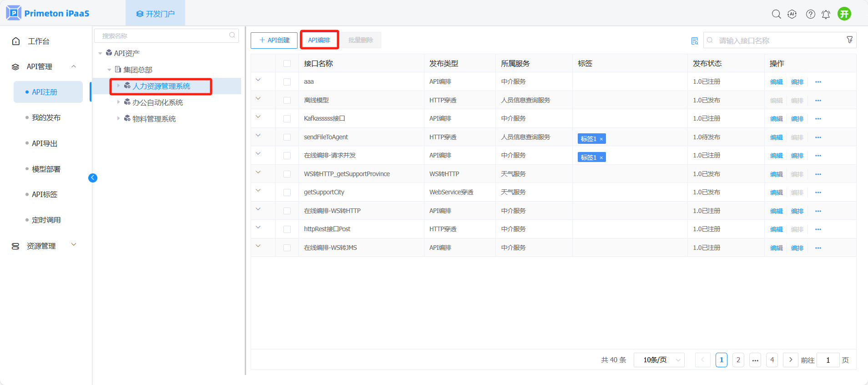Click the column settings icon beside search
This screenshot has height=385, width=868.
[x=694, y=41]
